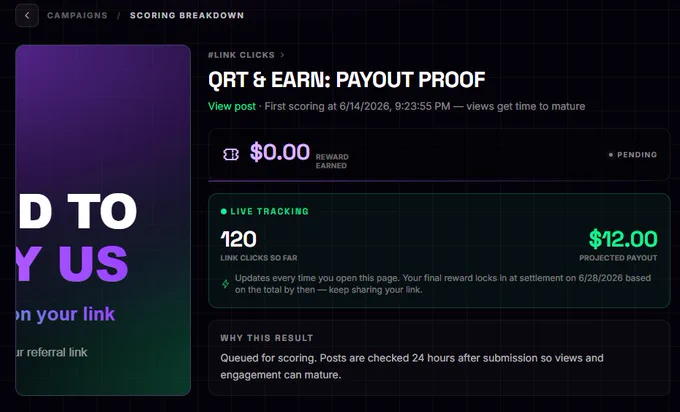Viewport: 680px width, 412px height.
Task: Click the back arrow button
Action: [x=27, y=16]
